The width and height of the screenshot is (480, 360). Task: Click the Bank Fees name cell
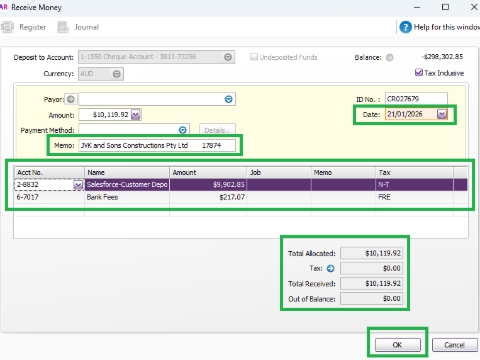point(127,197)
